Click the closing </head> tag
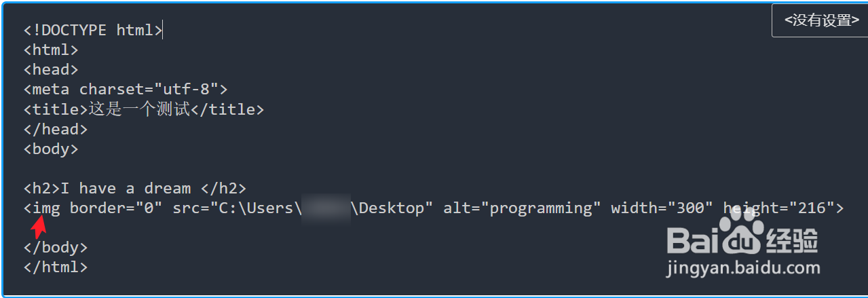The height and width of the screenshot is (298, 868). 56,128
